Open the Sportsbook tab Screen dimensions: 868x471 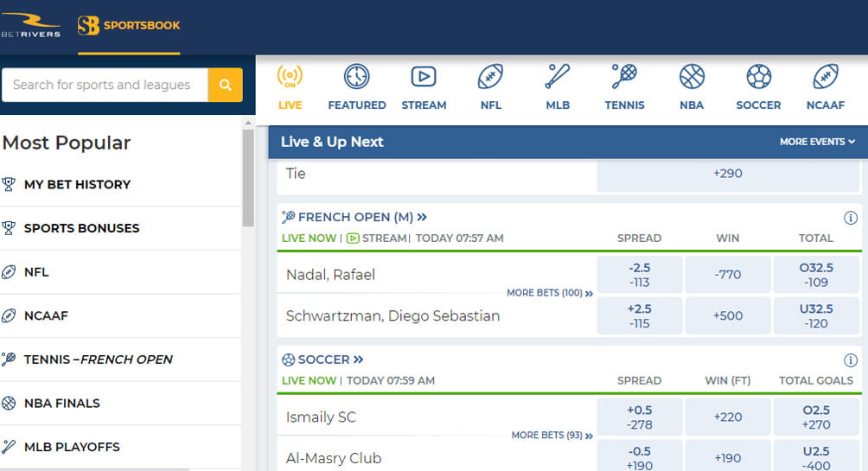pos(129,26)
